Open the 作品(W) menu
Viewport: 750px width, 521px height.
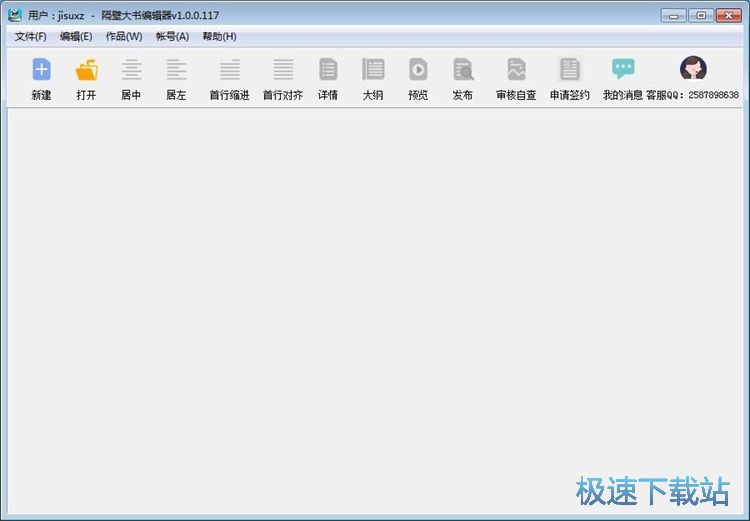pos(124,36)
